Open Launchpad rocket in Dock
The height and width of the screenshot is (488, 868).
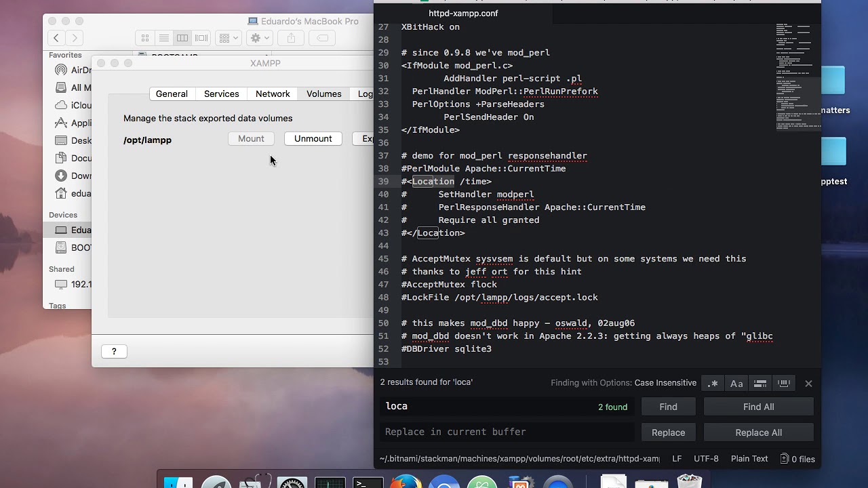pyautogui.click(x=216, y=483)
